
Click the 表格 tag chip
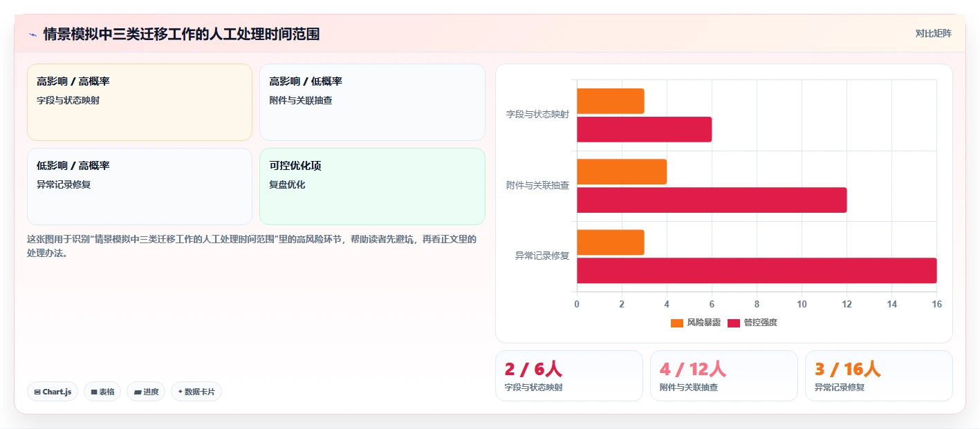click(x=102, y=392)
